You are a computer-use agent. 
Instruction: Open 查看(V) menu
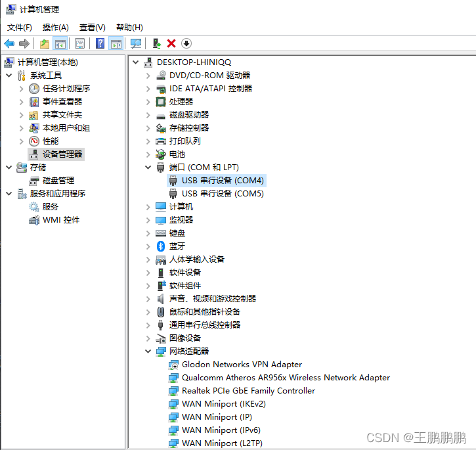[x=93, y=28]
